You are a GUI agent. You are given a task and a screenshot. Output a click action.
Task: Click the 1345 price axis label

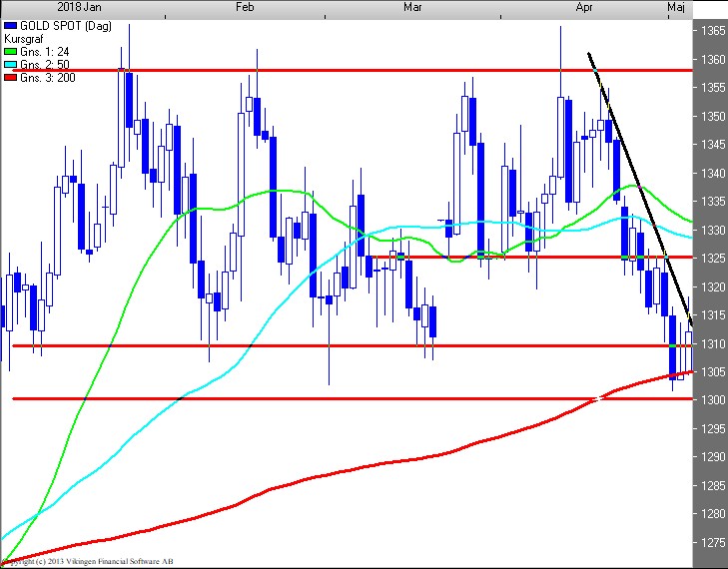711,146
